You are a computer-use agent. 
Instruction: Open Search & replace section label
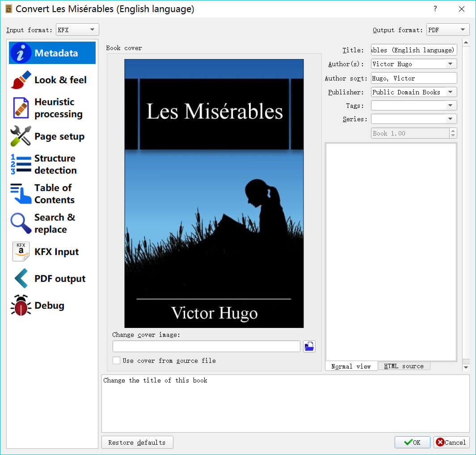[x=55, y=223]
